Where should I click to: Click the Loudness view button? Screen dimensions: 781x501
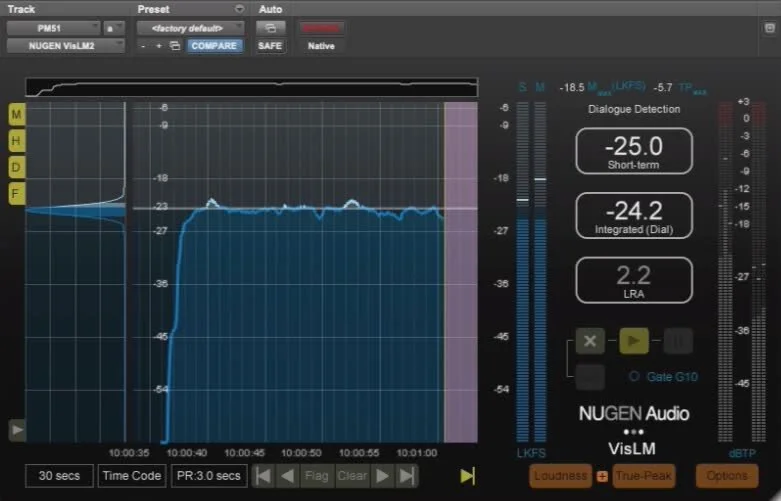click(561, 476)
